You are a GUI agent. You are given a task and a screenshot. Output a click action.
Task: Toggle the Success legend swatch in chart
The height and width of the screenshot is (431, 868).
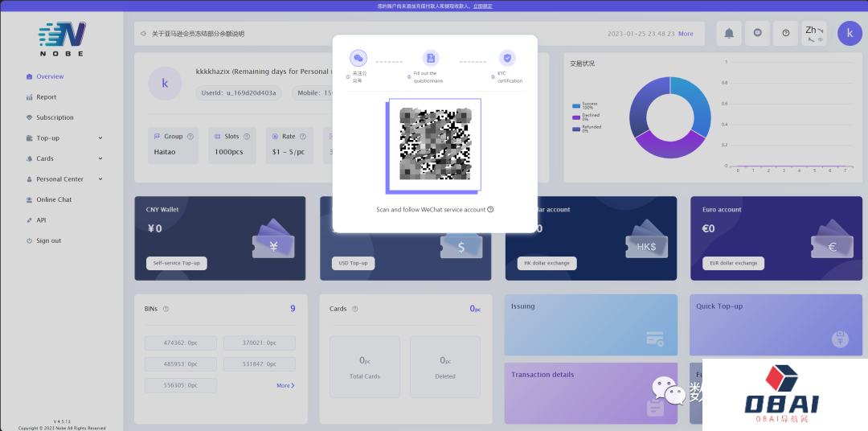coord(576,105)
